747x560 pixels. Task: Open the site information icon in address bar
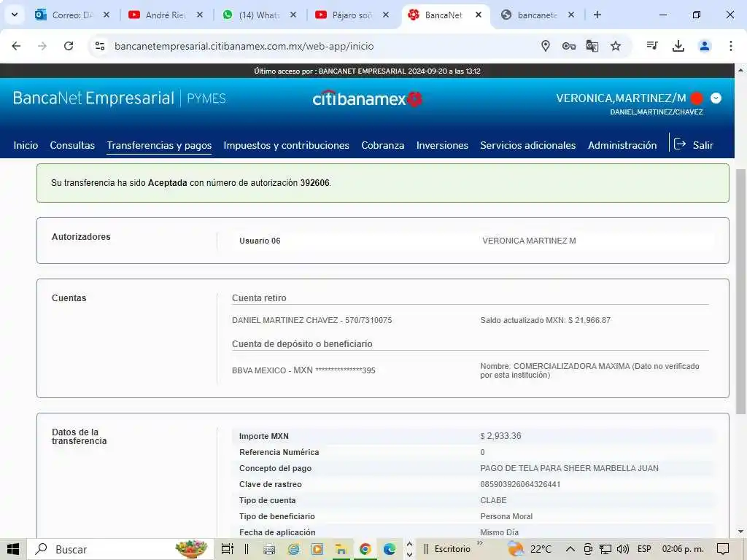[101, 46]
